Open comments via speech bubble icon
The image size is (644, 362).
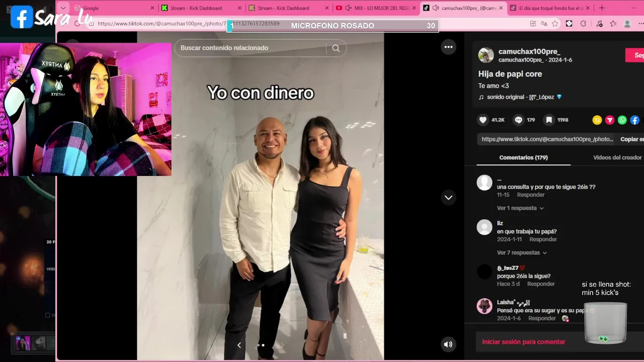click(x=518, y=120)
